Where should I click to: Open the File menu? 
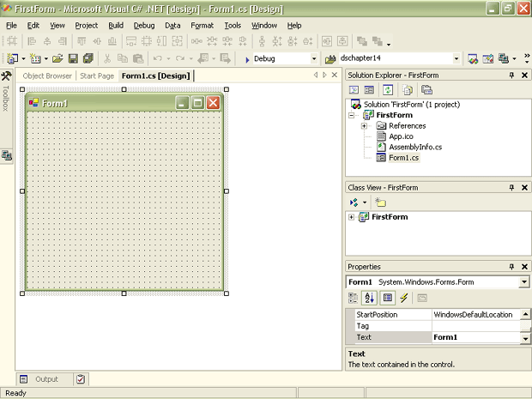[x=11, y=26]
